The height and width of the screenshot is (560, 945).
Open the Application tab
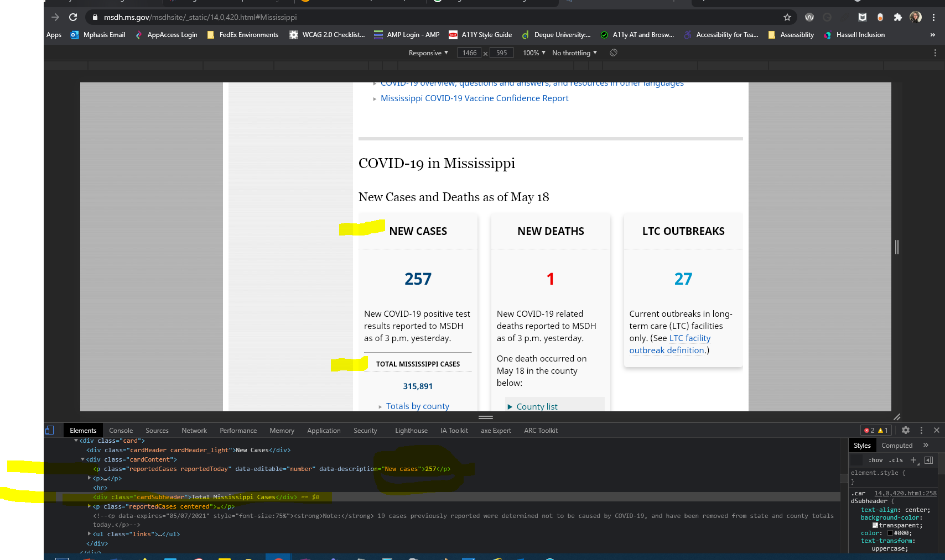tap(324, 430)
